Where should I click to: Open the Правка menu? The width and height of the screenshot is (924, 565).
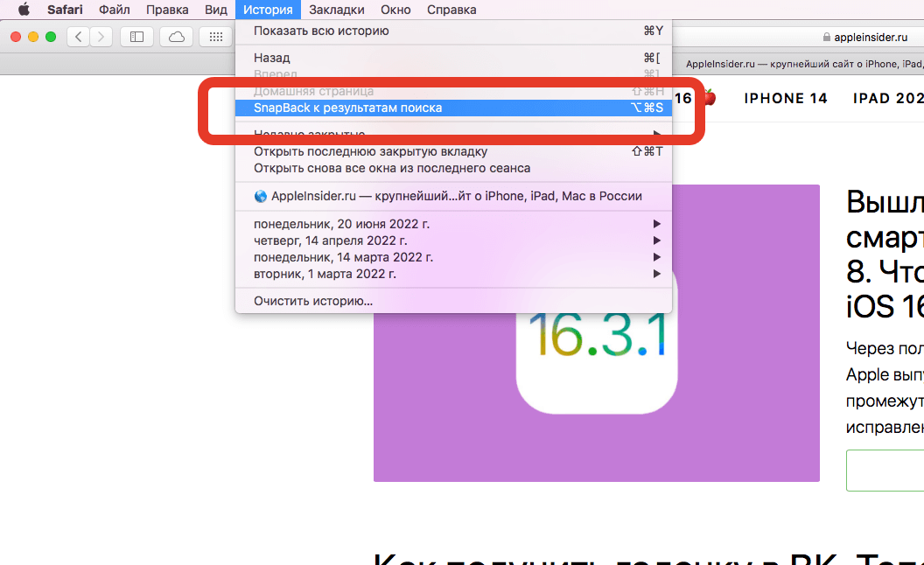(167, 10)
